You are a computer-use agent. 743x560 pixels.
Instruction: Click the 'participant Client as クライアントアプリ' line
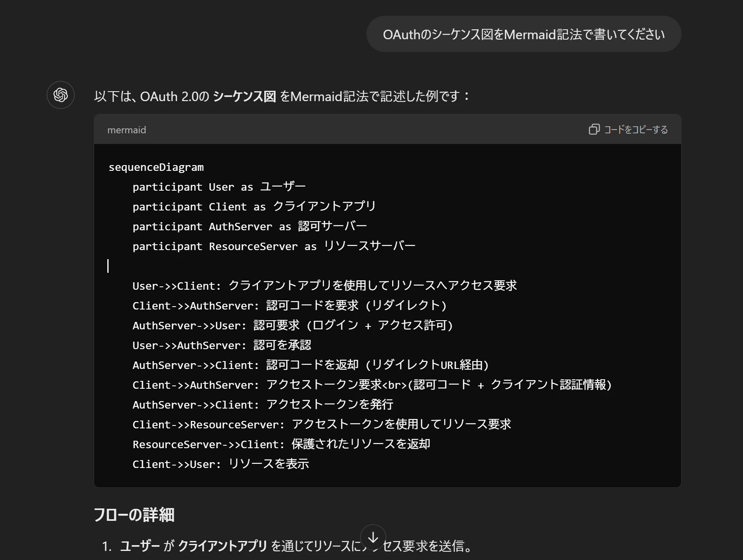pos(254,207)
